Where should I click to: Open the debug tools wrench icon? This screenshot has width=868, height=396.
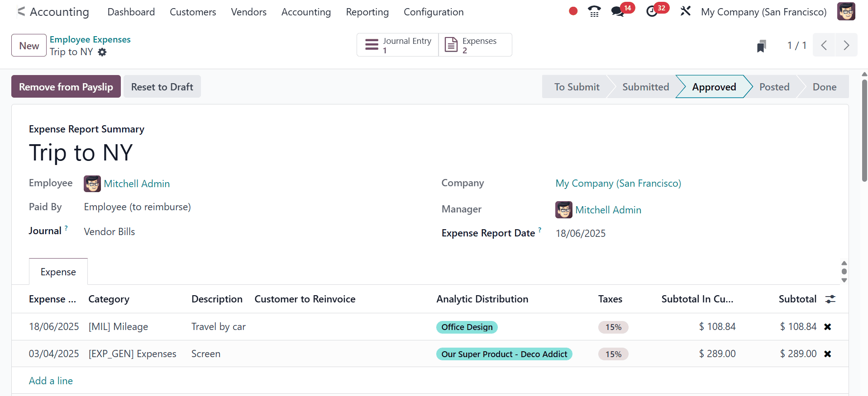[x=686, y=11]
